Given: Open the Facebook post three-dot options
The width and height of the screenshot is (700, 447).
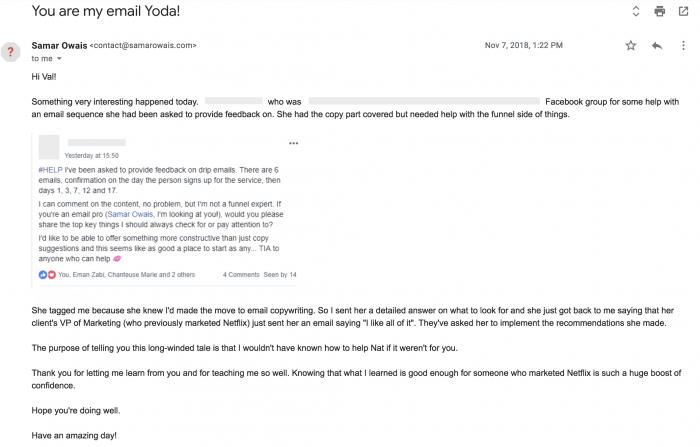Looking at the screenshot, I should (x=293, y=143).
